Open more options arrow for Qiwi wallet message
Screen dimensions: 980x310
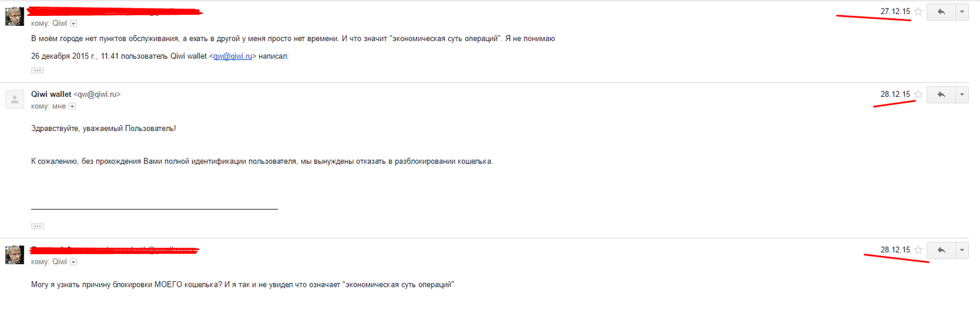[962, 94]
